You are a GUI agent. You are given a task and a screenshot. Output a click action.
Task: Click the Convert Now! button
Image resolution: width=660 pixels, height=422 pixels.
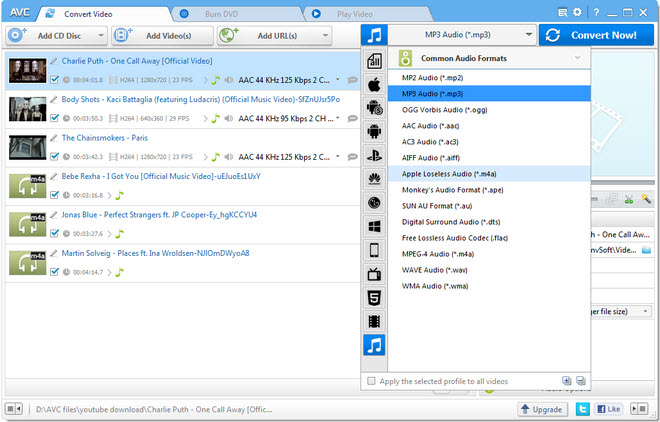[596, 35]
